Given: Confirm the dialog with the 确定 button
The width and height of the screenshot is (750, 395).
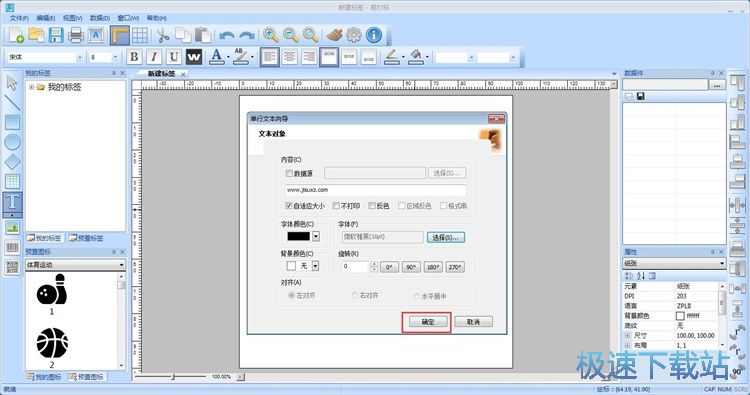Looking at the screenshot, I should pos(428,322).
